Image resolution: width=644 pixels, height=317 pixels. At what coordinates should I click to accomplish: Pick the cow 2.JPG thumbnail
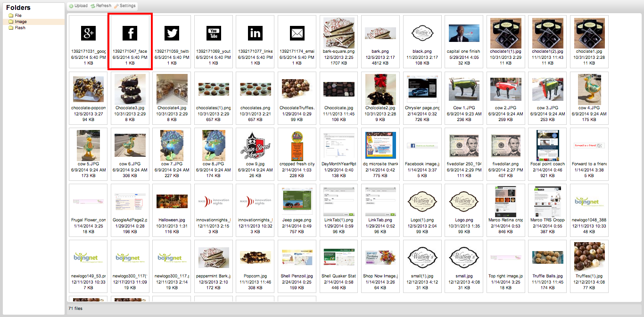[x=506, y=98]
